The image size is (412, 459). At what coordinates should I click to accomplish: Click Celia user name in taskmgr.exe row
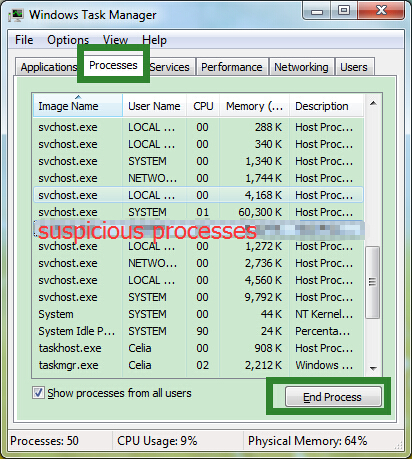140,365
